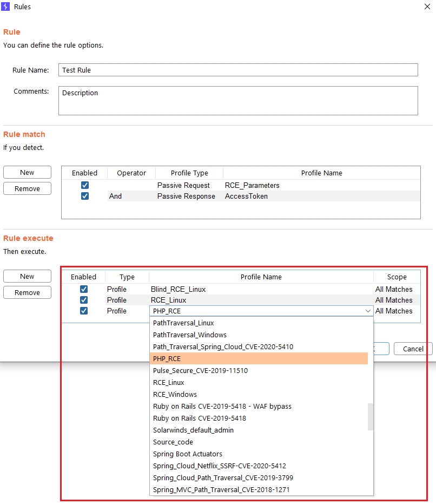Choose Ruby on Rails WAF bypass entry
The height and width of the screenshot is (504, 436).
[222, 407]
